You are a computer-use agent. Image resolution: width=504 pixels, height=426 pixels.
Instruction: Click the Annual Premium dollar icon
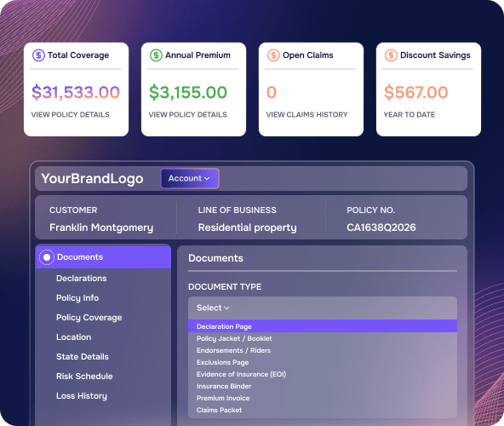(x=156, y=55)
